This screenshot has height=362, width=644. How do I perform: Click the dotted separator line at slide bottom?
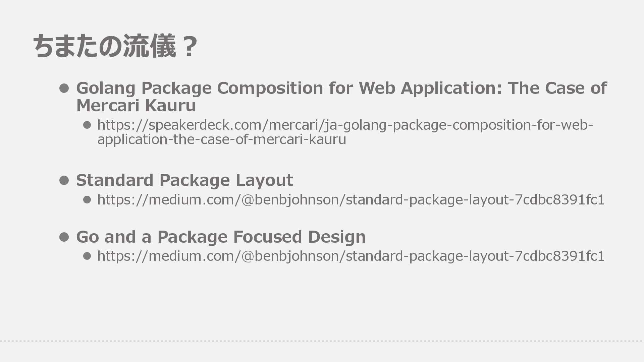pos(322,341)
